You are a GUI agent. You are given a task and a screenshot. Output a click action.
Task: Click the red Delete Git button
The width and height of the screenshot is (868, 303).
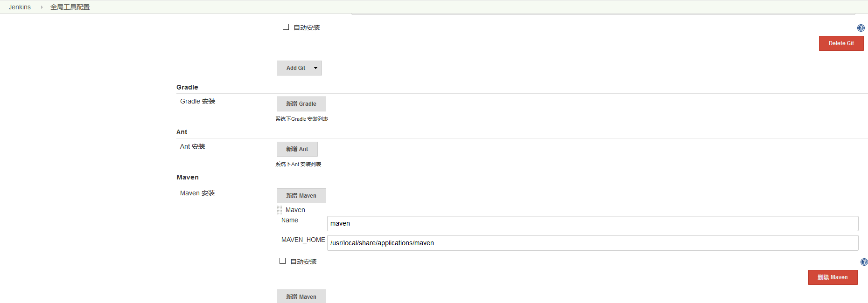coord(841,43)
